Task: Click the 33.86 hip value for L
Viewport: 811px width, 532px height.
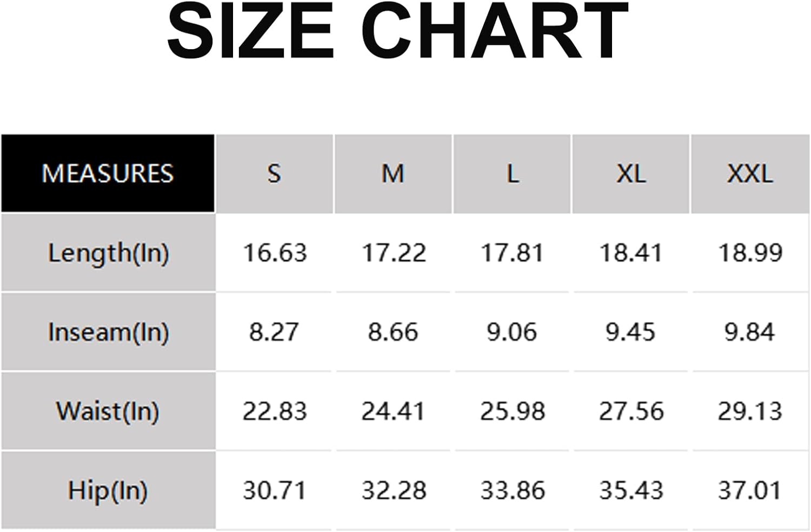Action: click(513, 491)
